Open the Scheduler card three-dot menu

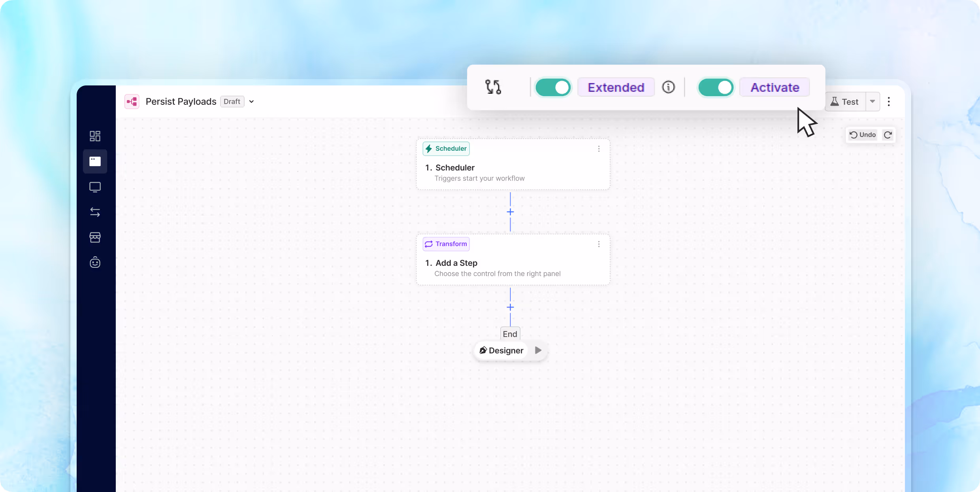point(599,149)
